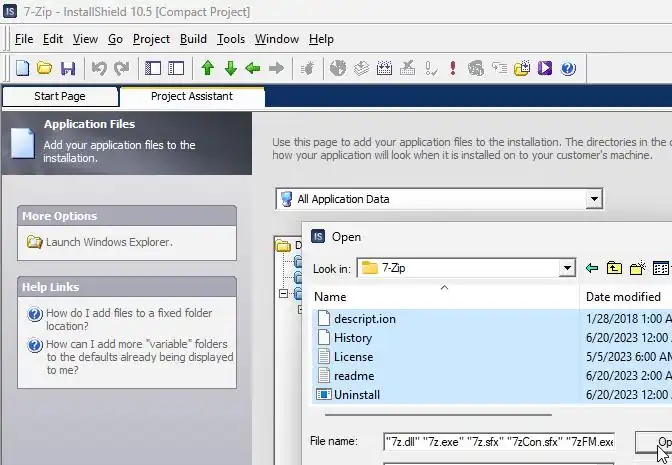Open the Edit menu
Screen dimensions: 672x465
click(53, 39)
